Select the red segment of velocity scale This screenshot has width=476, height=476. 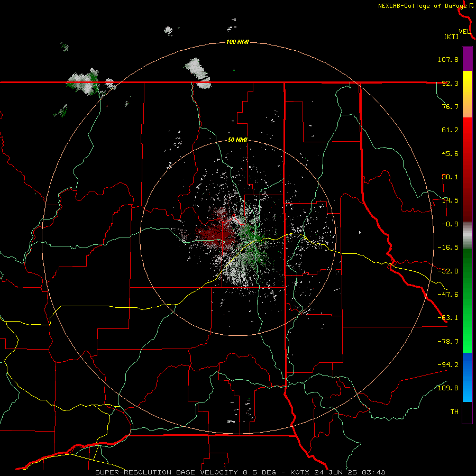click(x=467, y=169)
